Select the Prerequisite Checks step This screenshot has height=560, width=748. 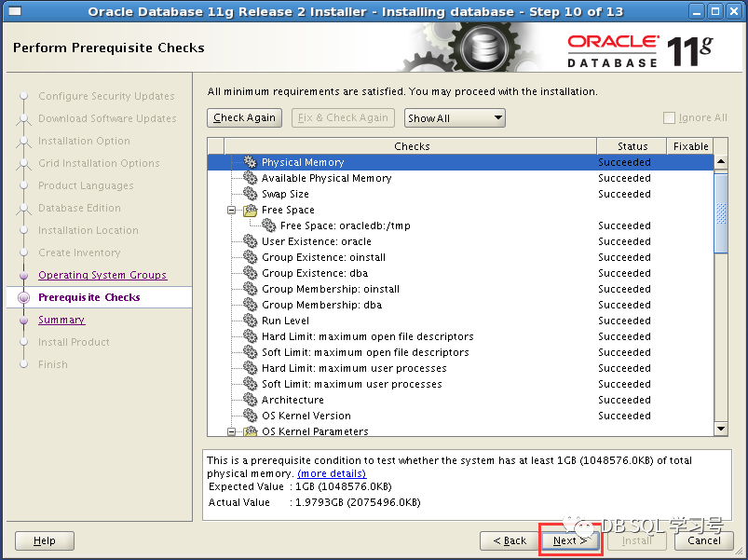(89, 297)
